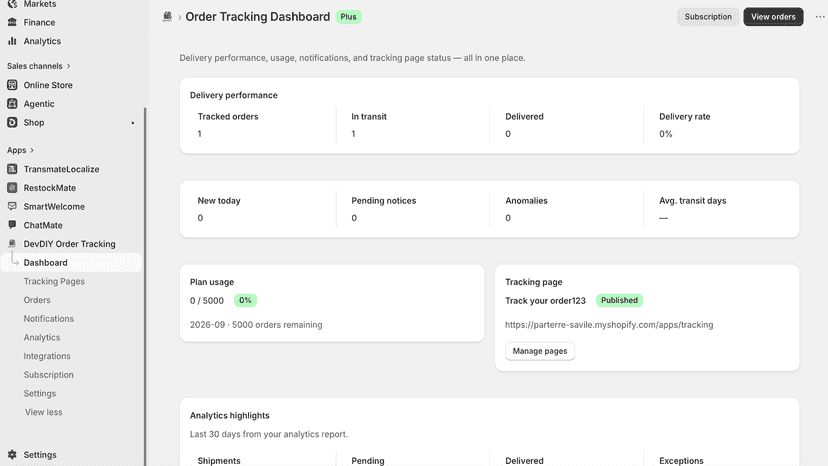This screenshot has width=828, height=466.
Task: Go to Settings in the app submenu
Action: click(40, 393)
